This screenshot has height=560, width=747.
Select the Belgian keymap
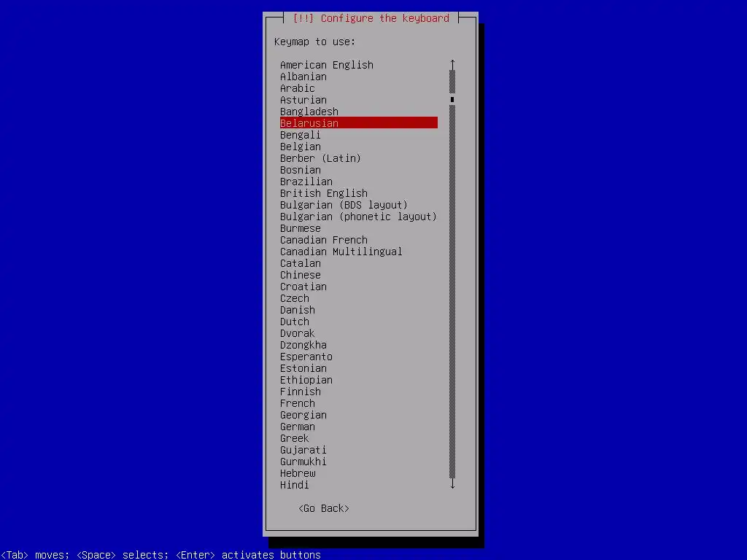tap(359, 147)
